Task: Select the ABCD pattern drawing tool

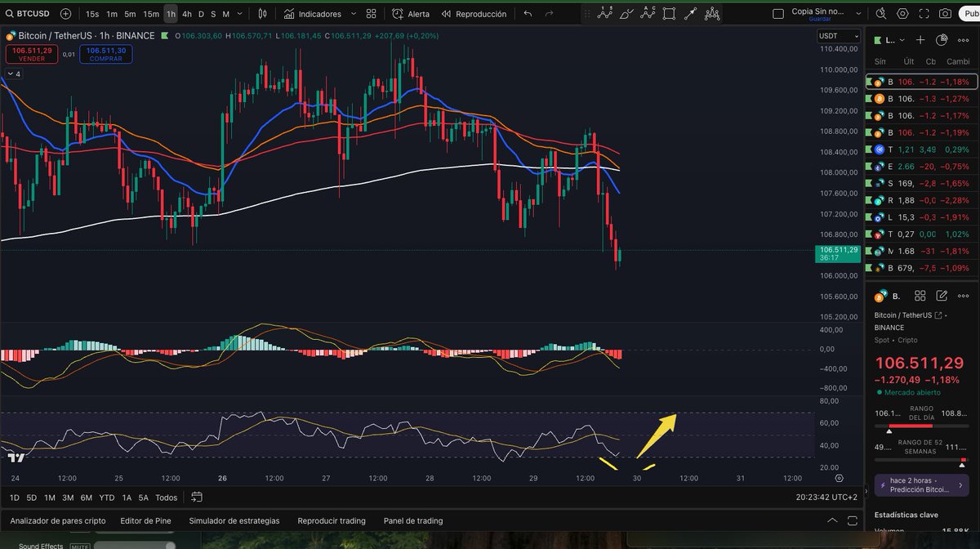Action: [x=648, y=13]
